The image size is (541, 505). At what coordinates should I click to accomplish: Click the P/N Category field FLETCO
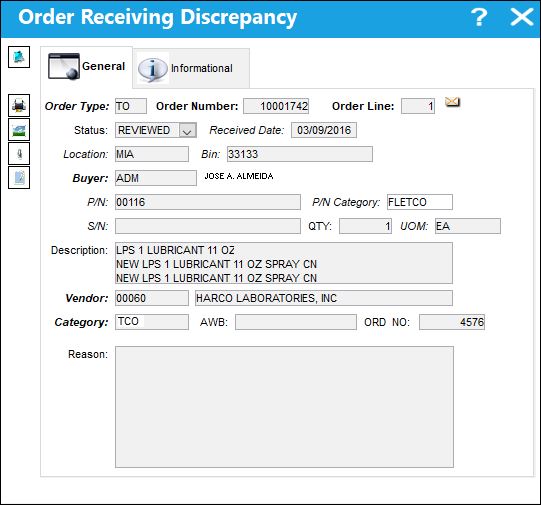click(x=420, y=202)
